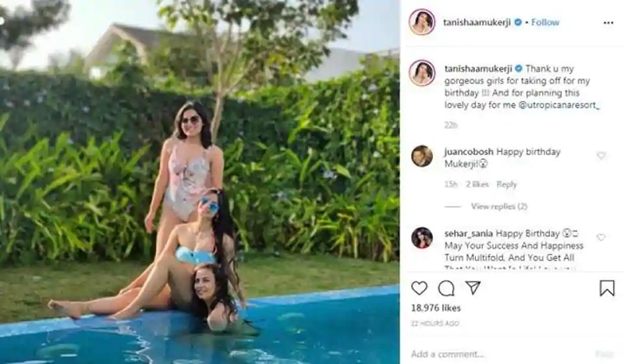Expand View replies (2)
This screenshot has width=624, height=364.
coord(499,206)
